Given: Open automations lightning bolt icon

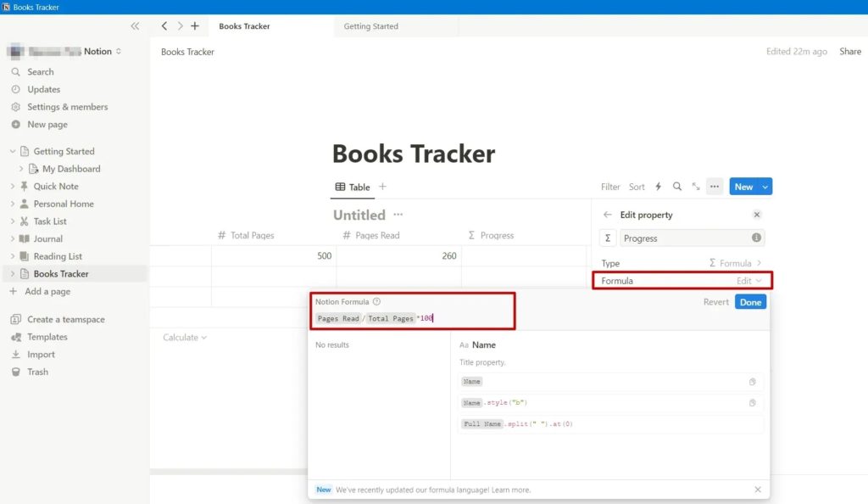Looking at the screenshot, I should [658, 187].
